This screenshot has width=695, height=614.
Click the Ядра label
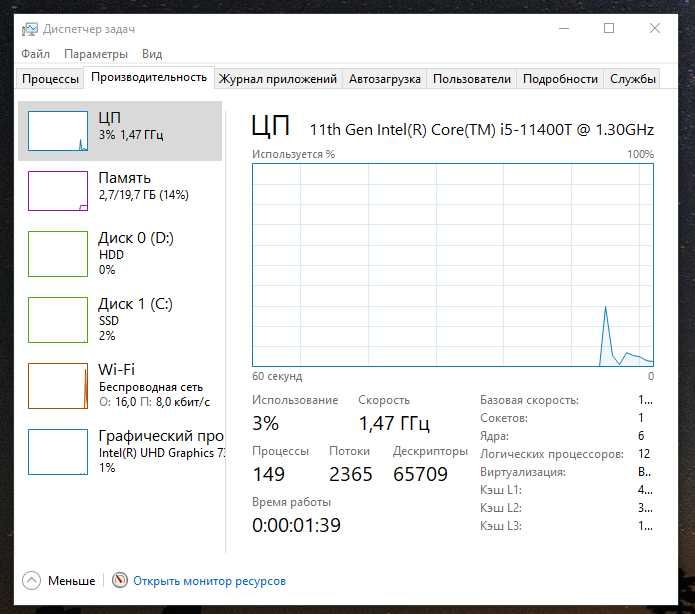(494, 436)
